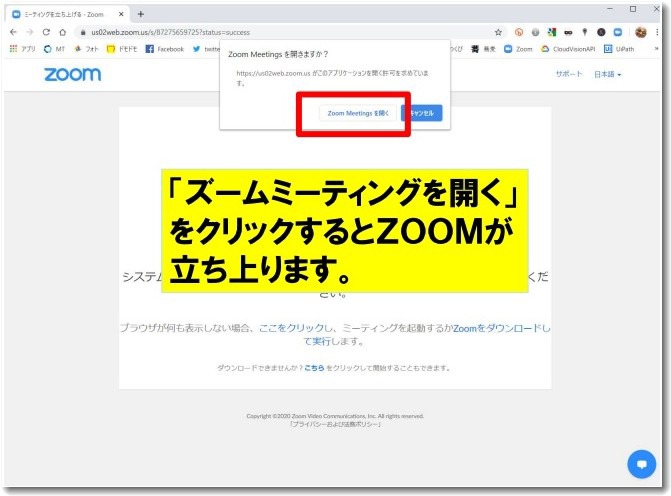
Task: Show more bookmarks with the double chevron
Action: 656,49
